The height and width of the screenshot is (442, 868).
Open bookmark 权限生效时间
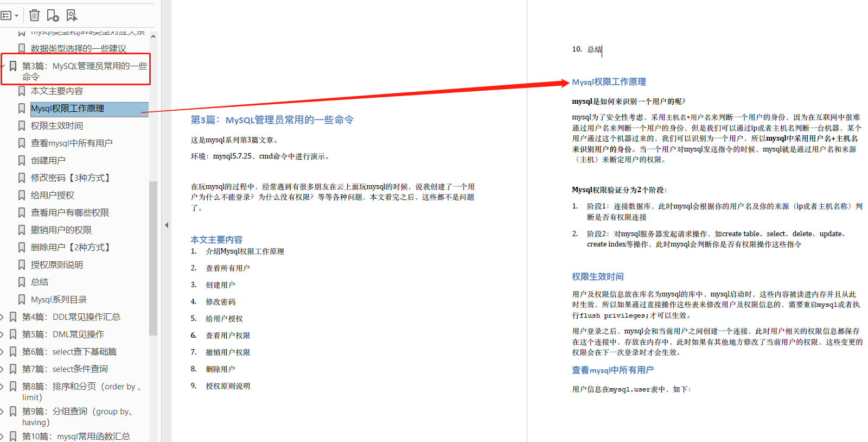57,126
